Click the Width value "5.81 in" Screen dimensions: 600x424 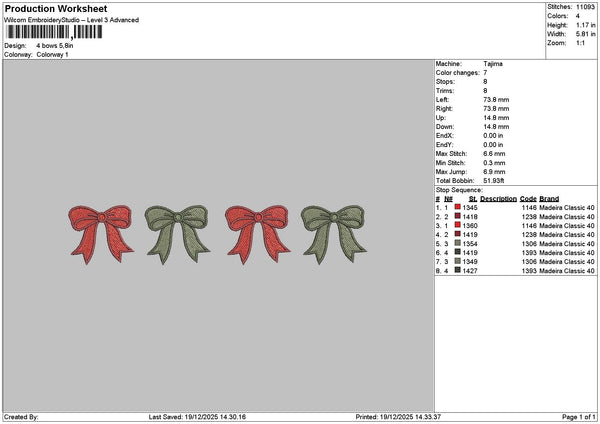tap(586, 34)
